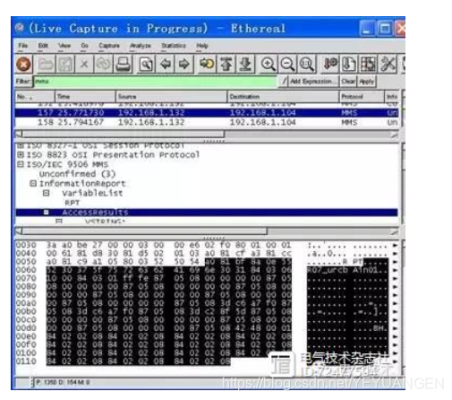Open Find Packet magnifier icon
The image size is (452, 400).
tap(146, 64)
